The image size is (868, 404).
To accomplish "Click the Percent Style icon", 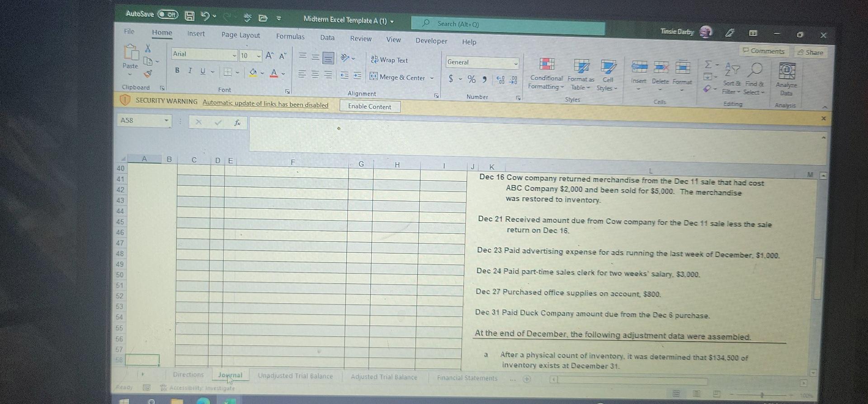I will pos(472,80).
